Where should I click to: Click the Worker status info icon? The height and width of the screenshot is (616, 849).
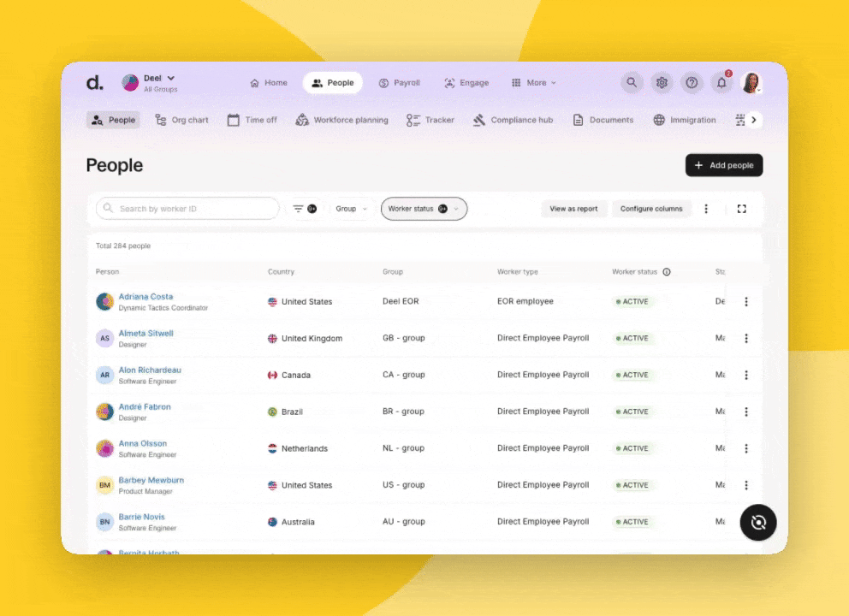[667, 272]
